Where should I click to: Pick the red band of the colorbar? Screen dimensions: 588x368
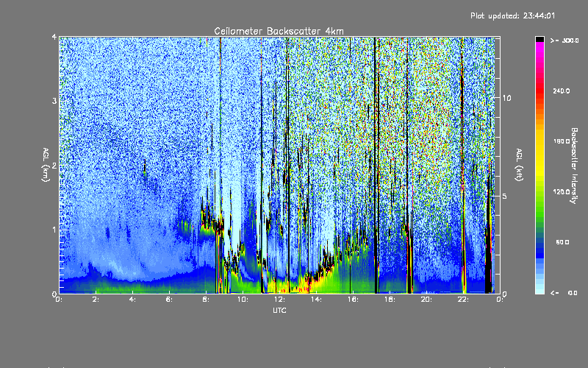point(539,90)
